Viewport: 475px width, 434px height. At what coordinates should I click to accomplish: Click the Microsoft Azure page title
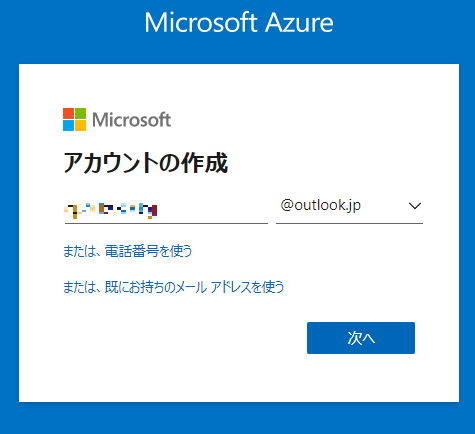tap(239, 23)
